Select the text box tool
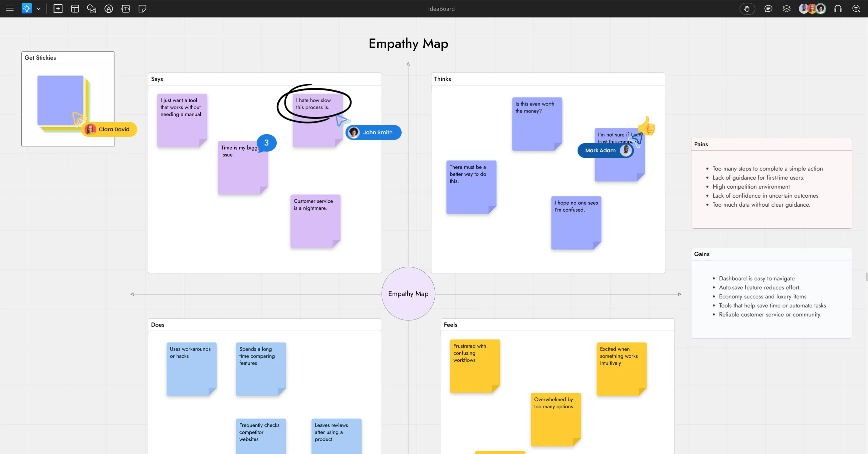This screenshot has height=454, width=868. point(126,9)
